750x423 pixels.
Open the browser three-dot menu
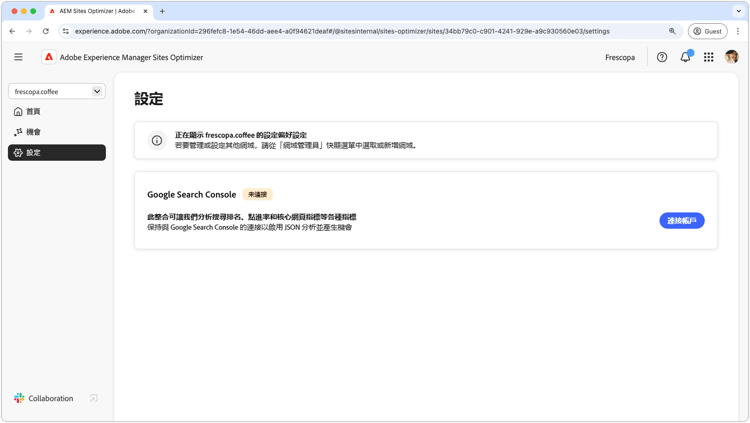(738, 31)
